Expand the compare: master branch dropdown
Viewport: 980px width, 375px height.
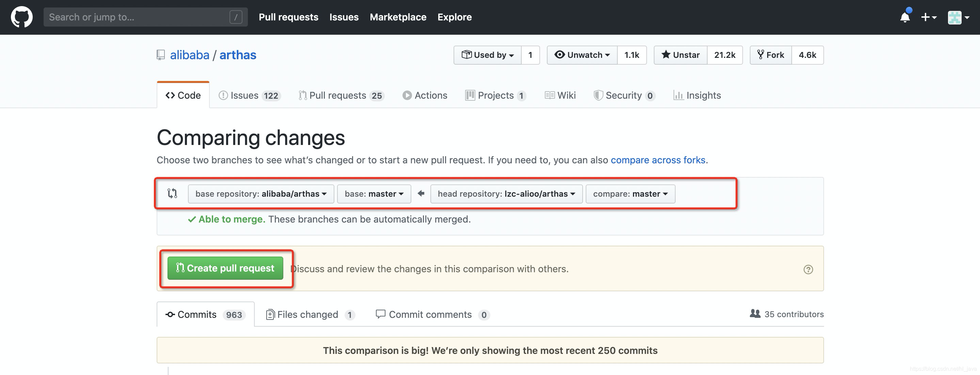pos(630,194)
